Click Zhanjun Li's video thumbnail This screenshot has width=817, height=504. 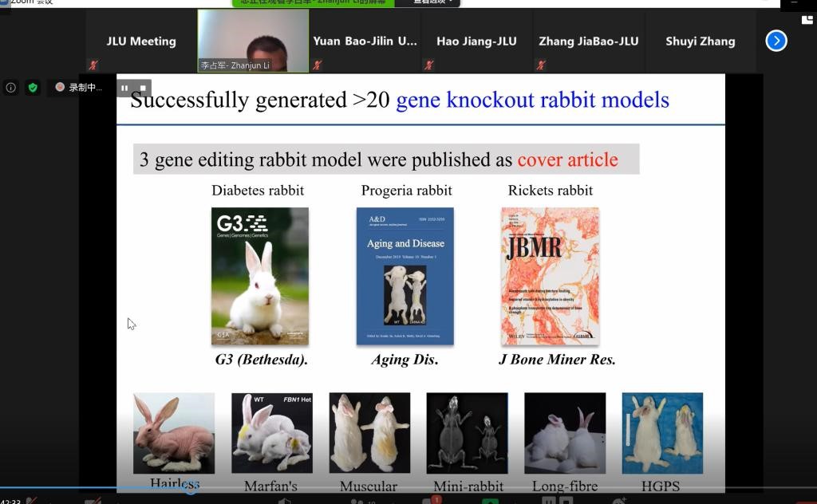253,40
